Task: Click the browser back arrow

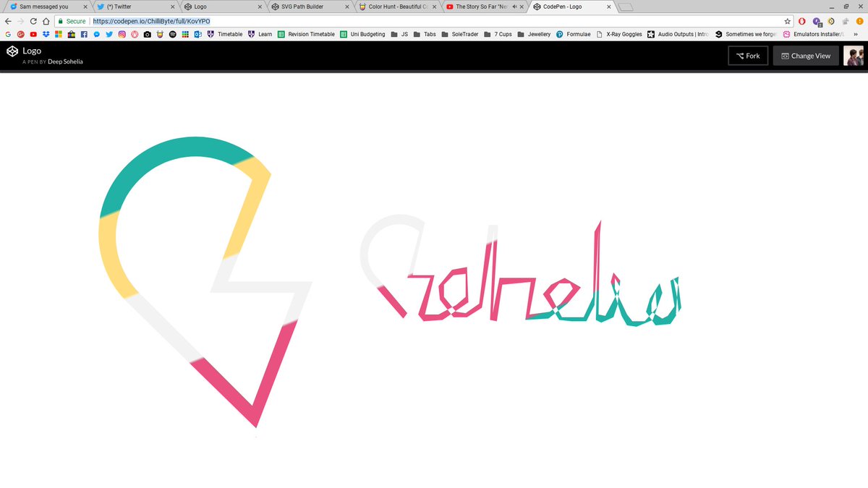Action: point(8,21)
